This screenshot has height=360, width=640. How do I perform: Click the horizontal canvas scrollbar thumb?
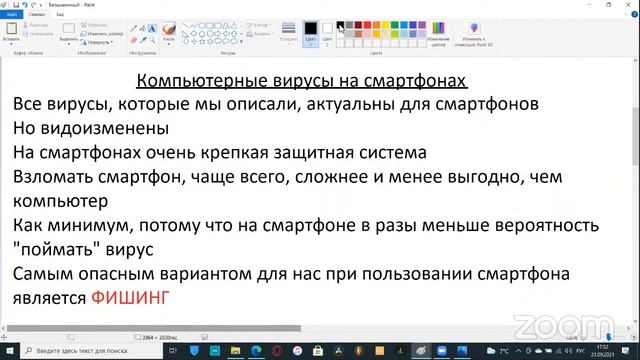154,328
